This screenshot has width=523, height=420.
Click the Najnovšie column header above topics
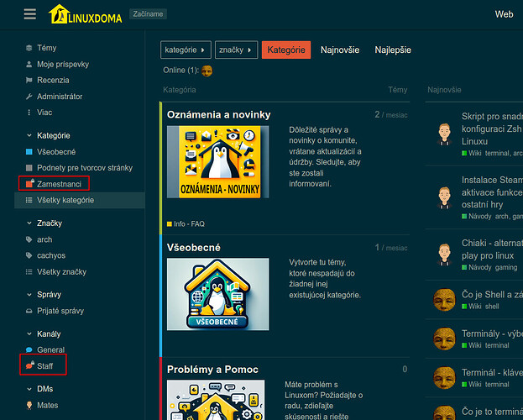click(444, 90)
